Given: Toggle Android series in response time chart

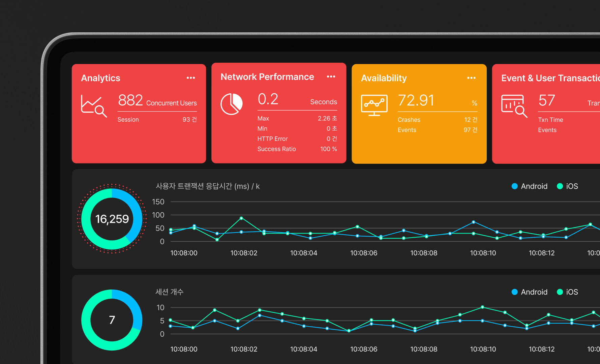Looking at the screenshot, I should point(529,186).
